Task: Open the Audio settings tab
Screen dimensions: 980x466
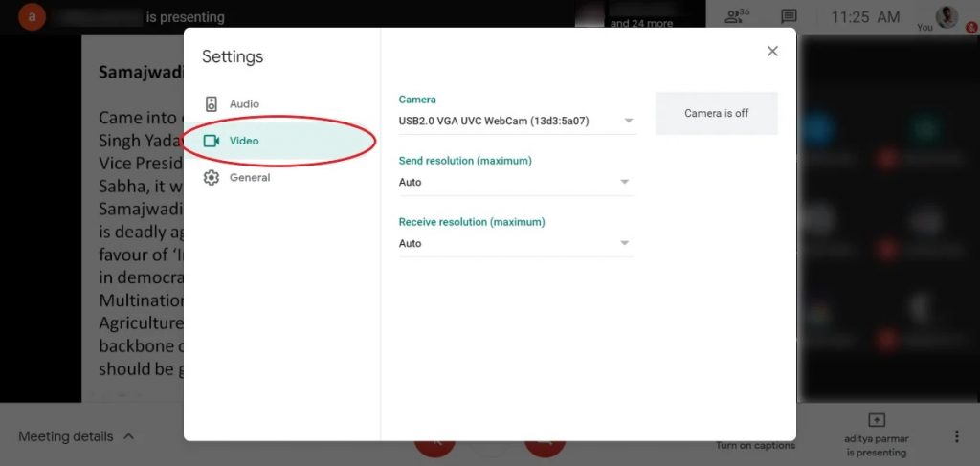Action: coord(244,103)
